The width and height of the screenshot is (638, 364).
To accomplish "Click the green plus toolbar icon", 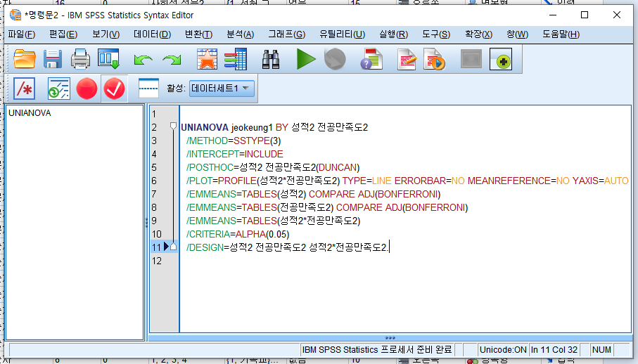I will click(x=501, y=59).
